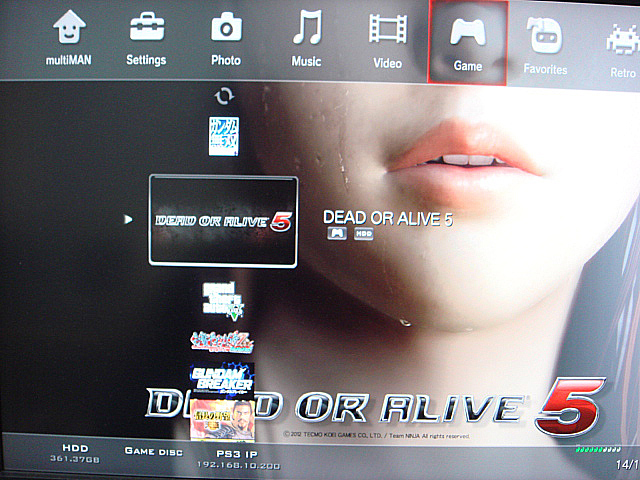The image size is (640, 480).
Task: Open the Favorites column icon
Action: tap(544, 36)
